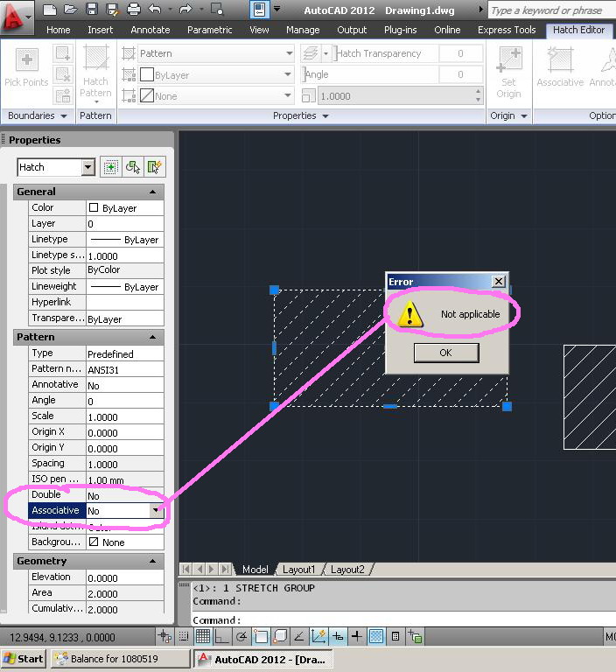The image size is (616, 672).
Task: Open the Hatch type Pattern dropdown
Action: tap(290, 53)
